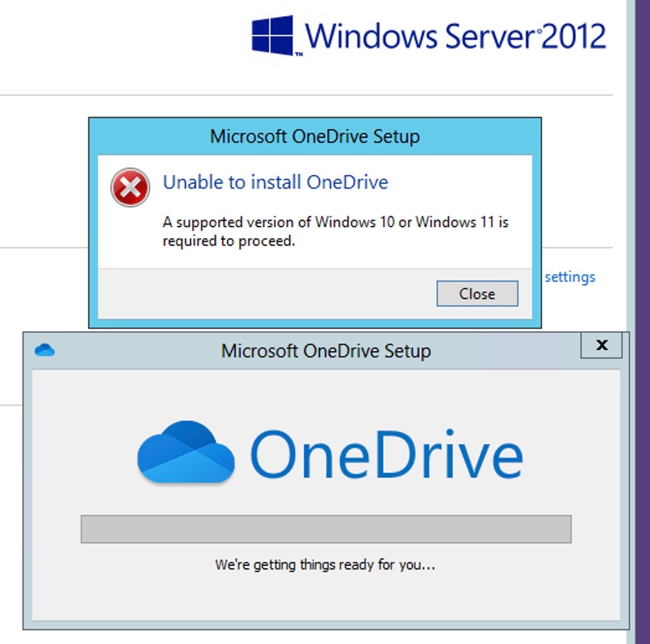Click the Close button in the error dialog
The height and width of the screenshot is (644, 650).
[477, 293]
